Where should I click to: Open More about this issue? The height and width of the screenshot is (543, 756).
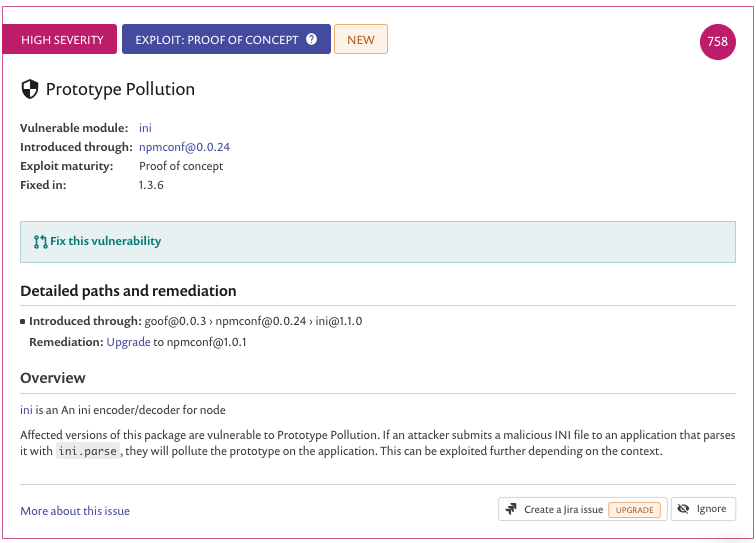pos(75,511)
